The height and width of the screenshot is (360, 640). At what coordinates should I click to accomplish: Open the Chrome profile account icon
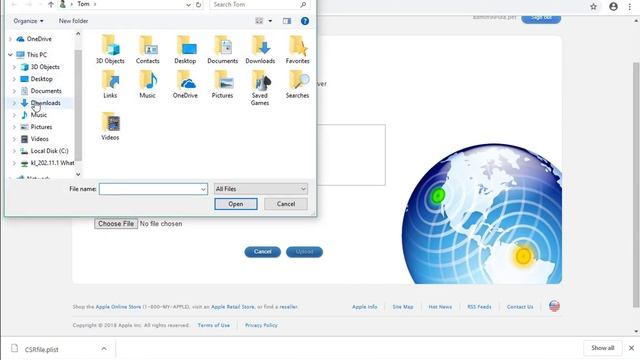(613, 7)
